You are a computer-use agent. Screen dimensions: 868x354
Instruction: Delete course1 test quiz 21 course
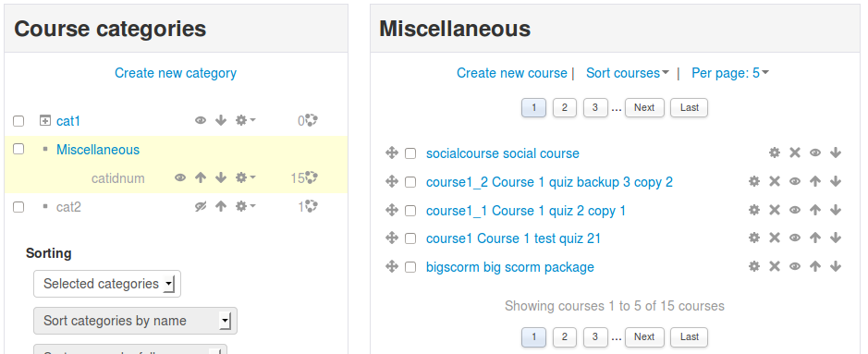tap(775, 238)
